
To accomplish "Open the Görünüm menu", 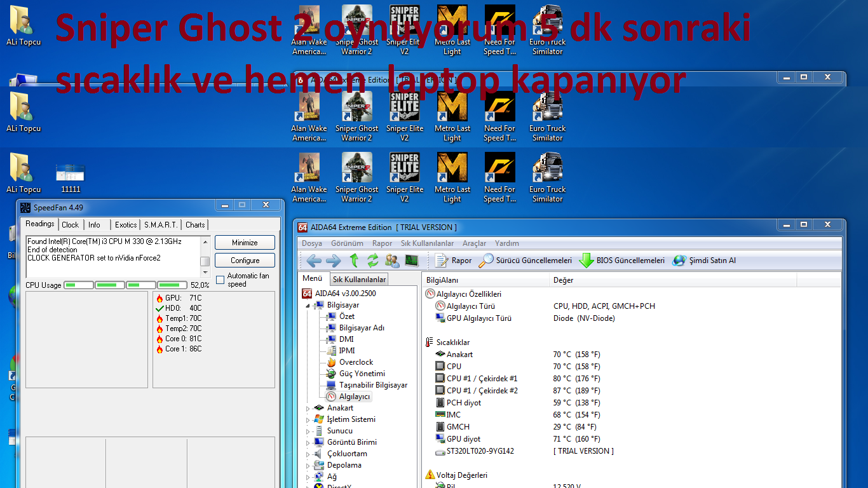I will [347, 243].
